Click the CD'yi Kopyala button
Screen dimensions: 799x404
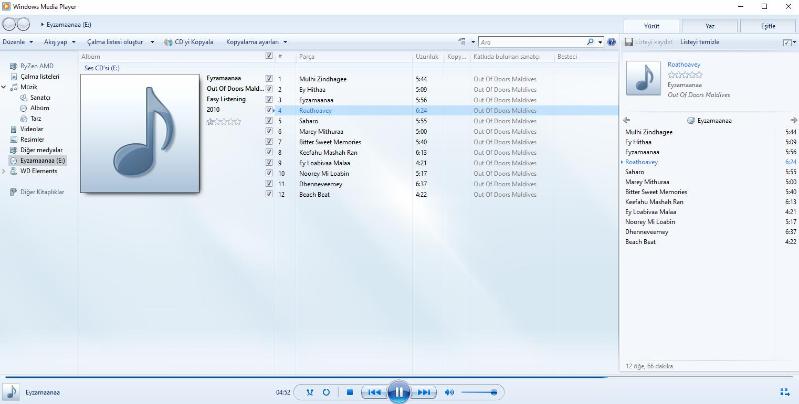pyautogui.click(x=189, y=42)
